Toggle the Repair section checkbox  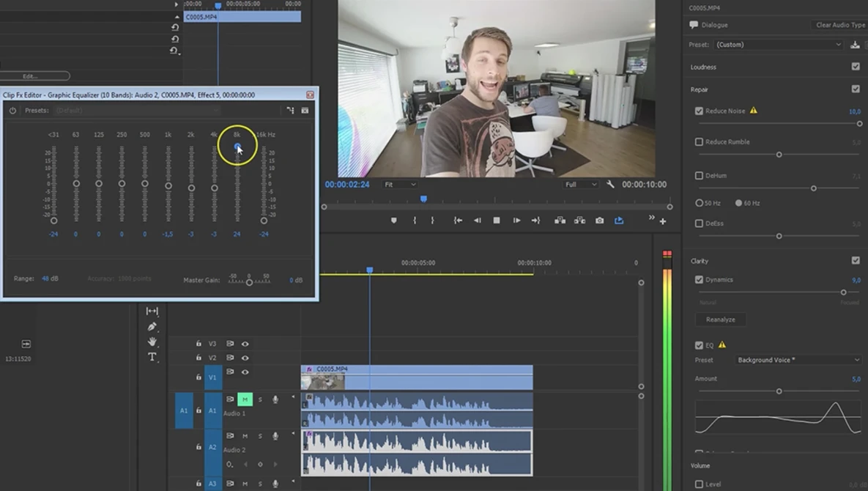pos(856,89)
